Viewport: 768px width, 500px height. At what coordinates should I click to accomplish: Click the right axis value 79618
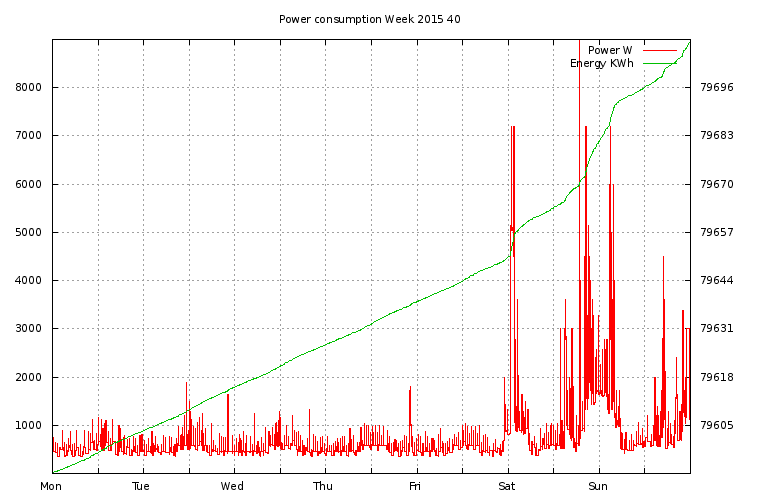pos(717,378)
